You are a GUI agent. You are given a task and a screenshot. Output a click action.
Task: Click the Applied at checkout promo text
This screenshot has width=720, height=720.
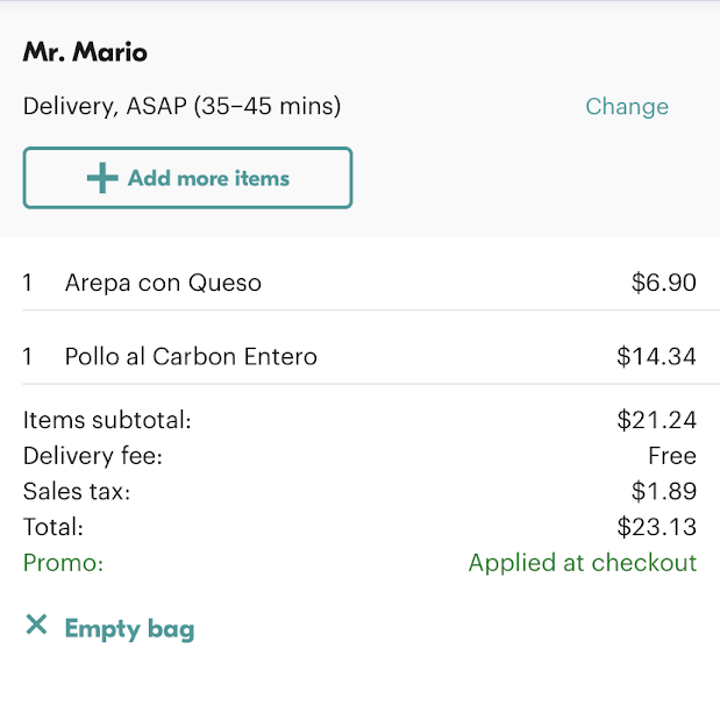pos(582,563)
